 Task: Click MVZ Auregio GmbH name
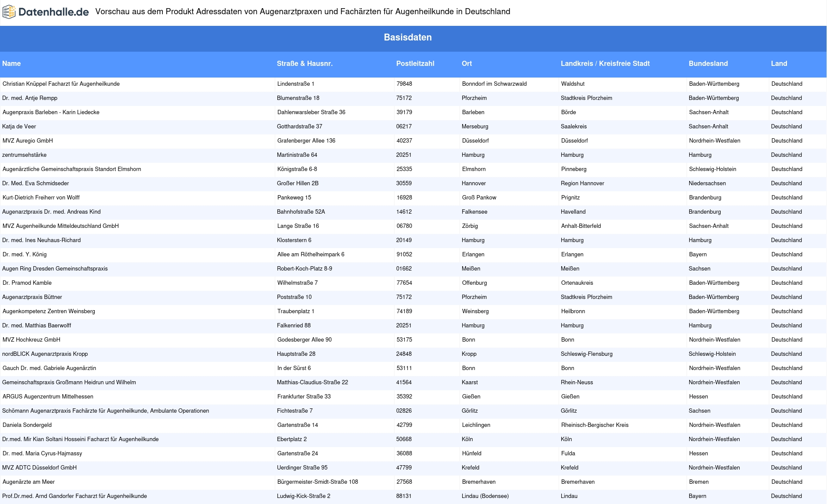coord(28,141)
